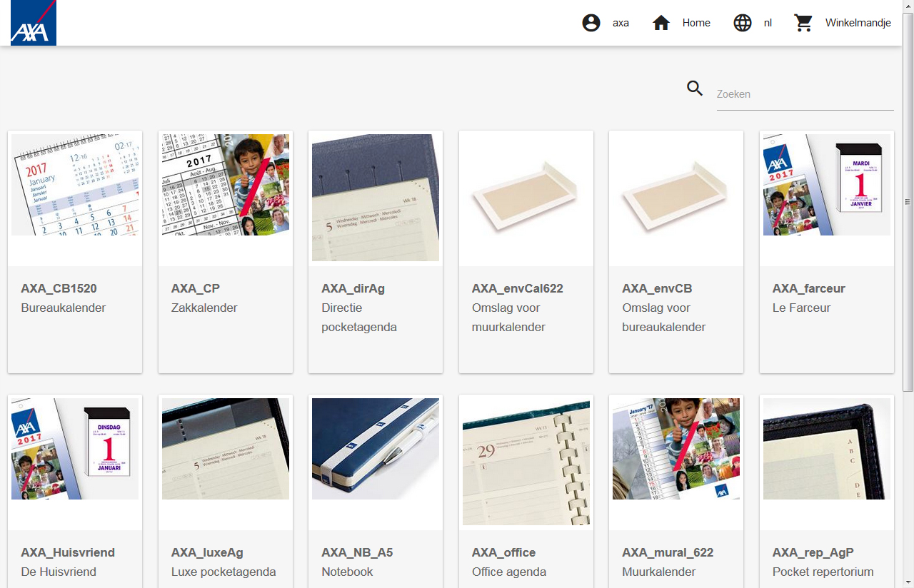Click the Le Farceur description
914x588 pixels.
pyautogui.click(x=802, y=308)
